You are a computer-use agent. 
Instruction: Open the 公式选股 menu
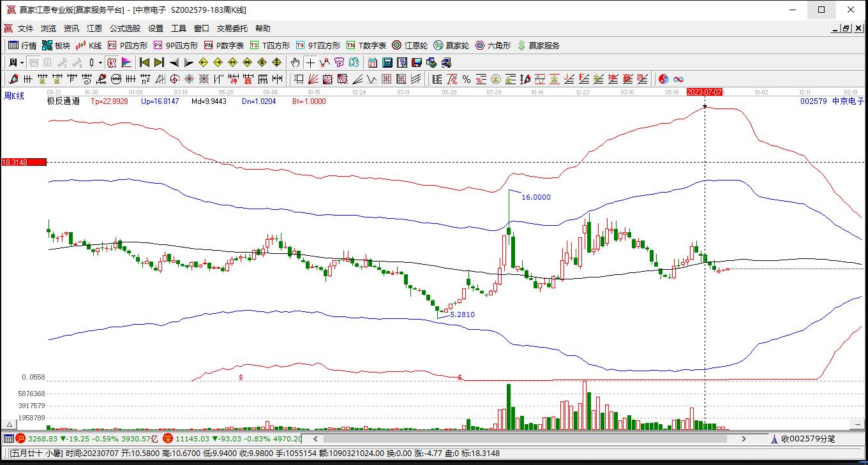[x=125, y=29]
